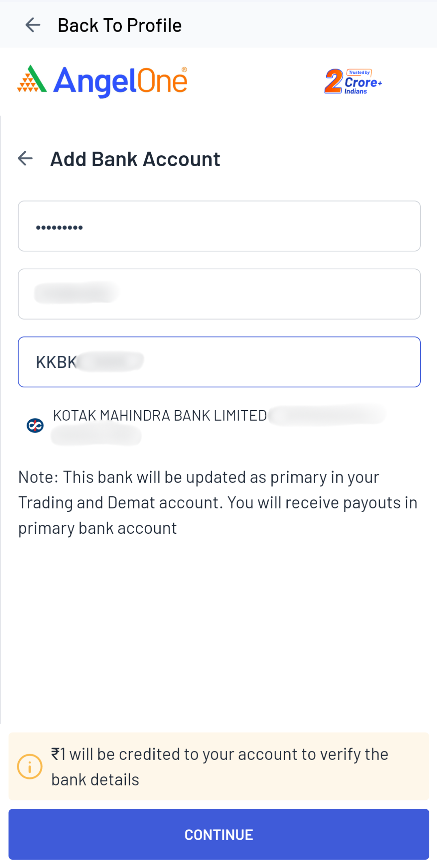Click the "Back To Profile" text
This screenshot has height=868, width=437.
tap(120, 26)
